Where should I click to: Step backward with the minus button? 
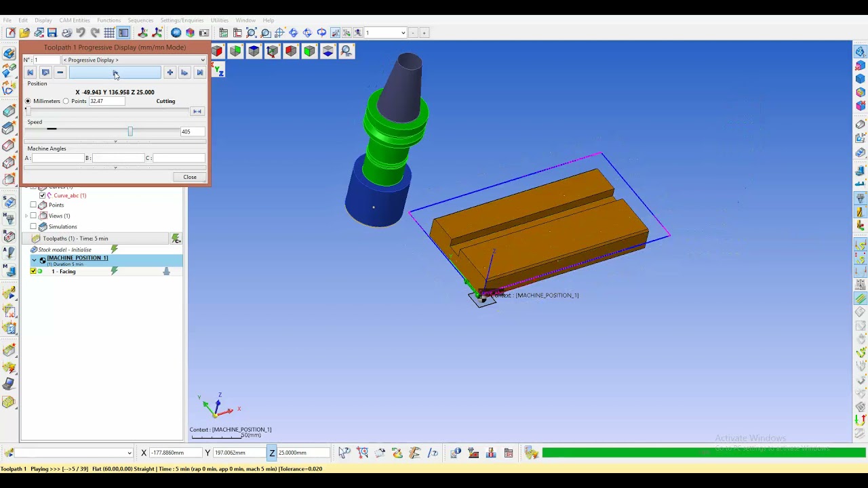[60, 73]
